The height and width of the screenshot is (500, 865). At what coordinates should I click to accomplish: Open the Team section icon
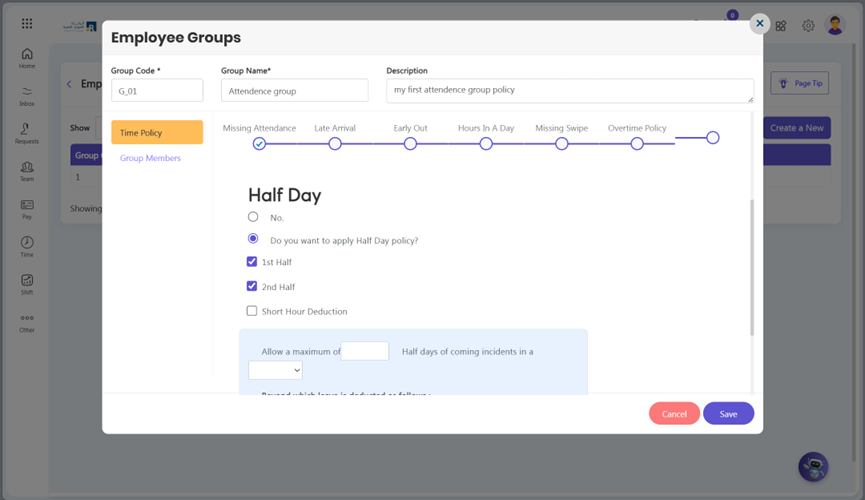pyautogui.click(x=27, y=171)
